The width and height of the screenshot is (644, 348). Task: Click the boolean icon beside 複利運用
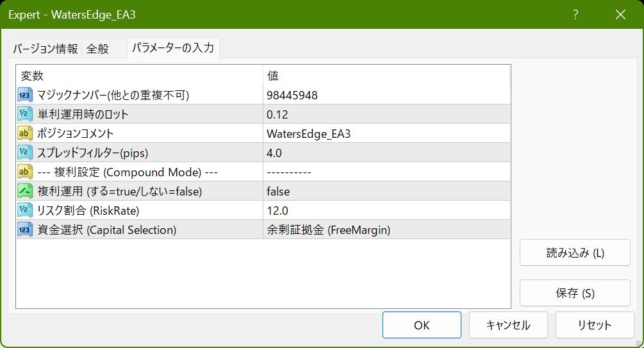click(25, 191)
